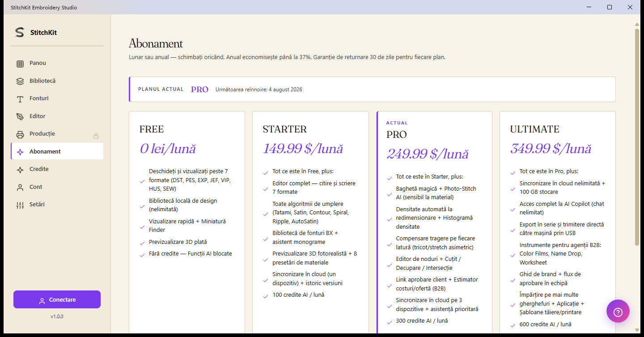Click the StitchKit Embroidery Studio window title

[x=44, y=7]
